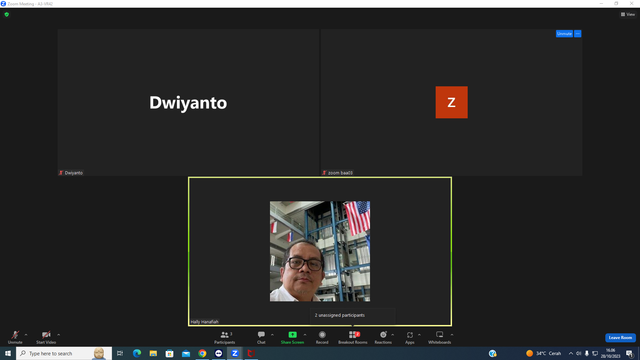Open TeamViewer from taskbar

218,353
